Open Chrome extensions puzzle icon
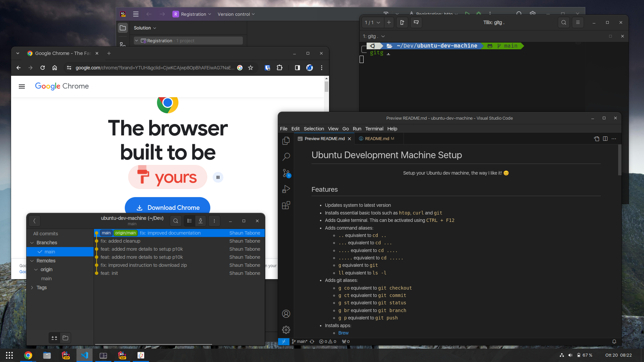Viewport: 644px width, 362px height. click(x=279, y=68)
